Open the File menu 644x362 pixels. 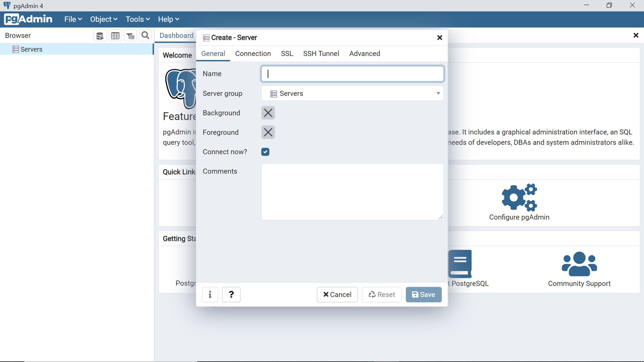(x=73, y=19)
